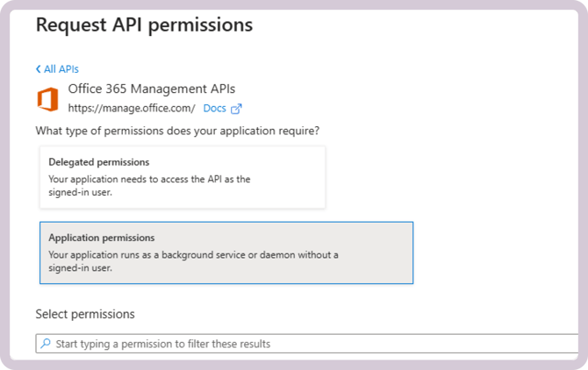The image size is (588, 370).
Task: Click 'What type of permissions' question text
Action: coord(177,131)
